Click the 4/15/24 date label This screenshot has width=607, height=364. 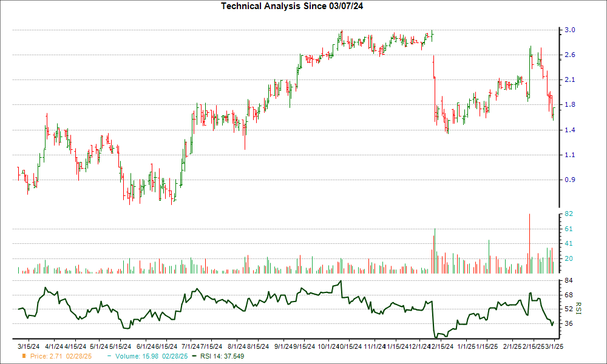click(x=75, y=346)
